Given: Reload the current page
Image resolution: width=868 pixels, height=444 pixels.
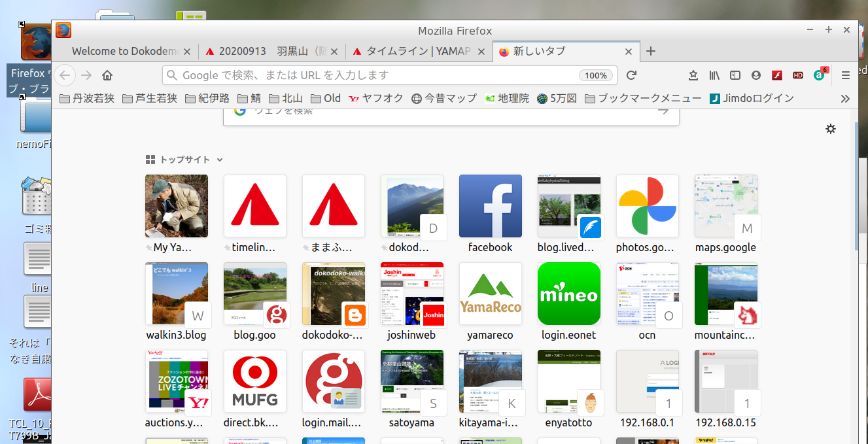Looking at the screenshot, I should [x=631, y=75].
